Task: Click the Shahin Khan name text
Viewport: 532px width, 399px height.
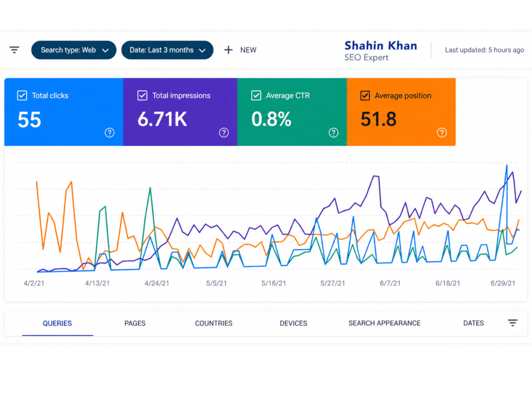Action: point(381,45)
